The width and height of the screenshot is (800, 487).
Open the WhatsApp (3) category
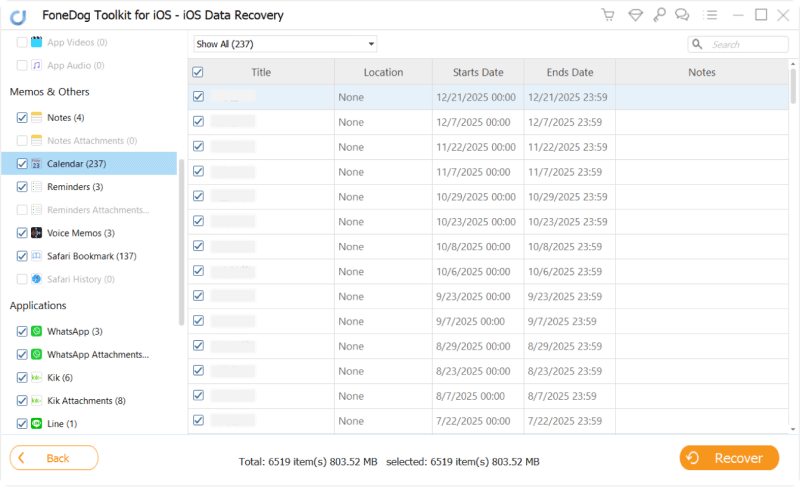point(74,331)
